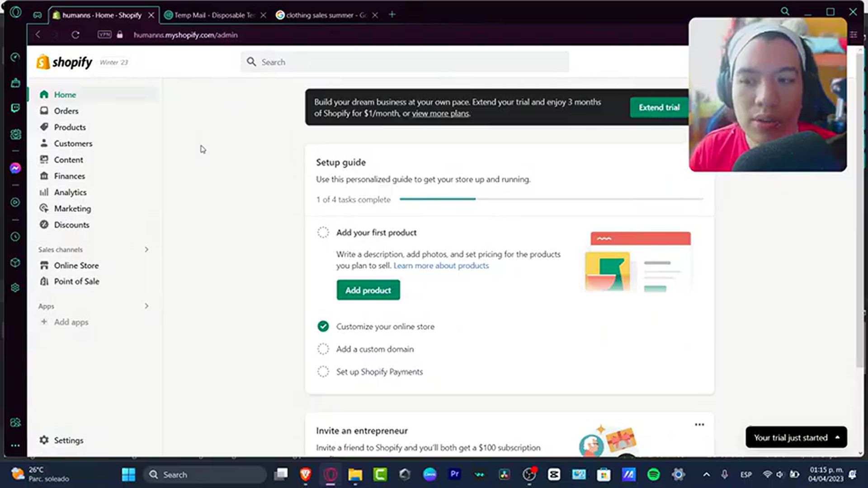Open the GX Corner gamepad icon

tap(38, 15)
